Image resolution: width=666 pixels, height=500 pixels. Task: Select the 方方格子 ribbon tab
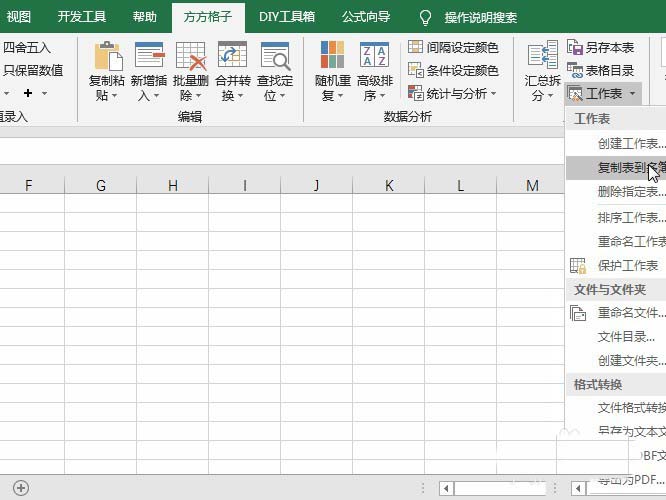click(x=208, y=17)
